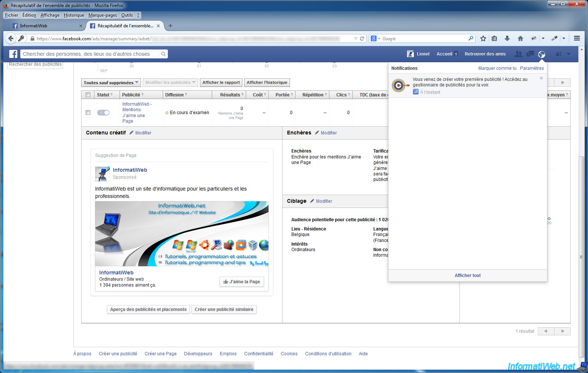The height and width of the screenshot is (373, 588).
Task: Open privacy shortcuts lock icon
Action: point(559,54)
